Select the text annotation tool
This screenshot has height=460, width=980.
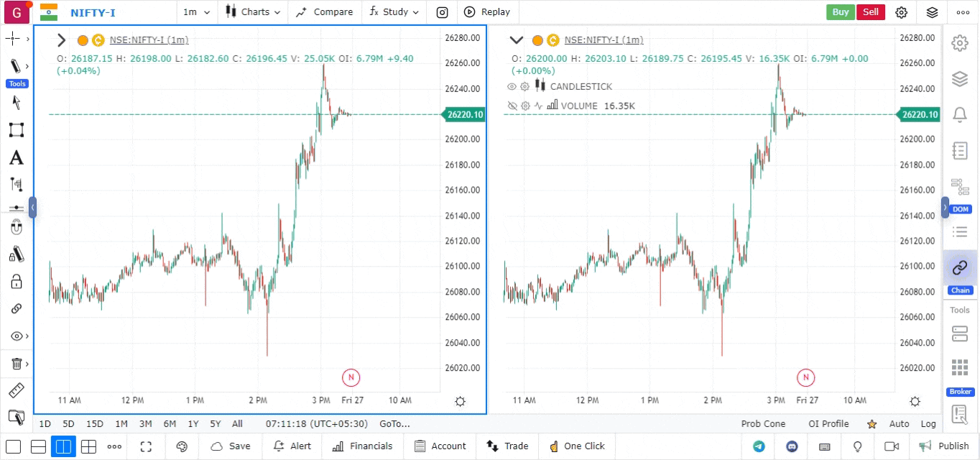point(16,158)
